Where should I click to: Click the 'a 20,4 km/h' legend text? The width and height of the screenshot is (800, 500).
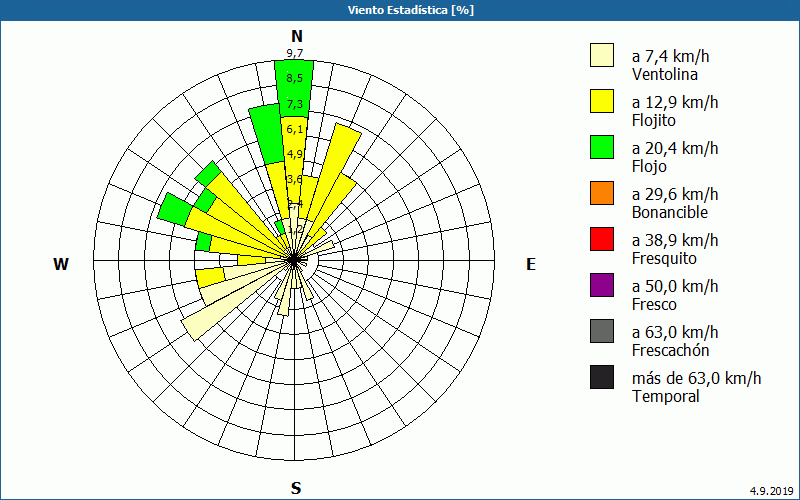coord(675,148)
